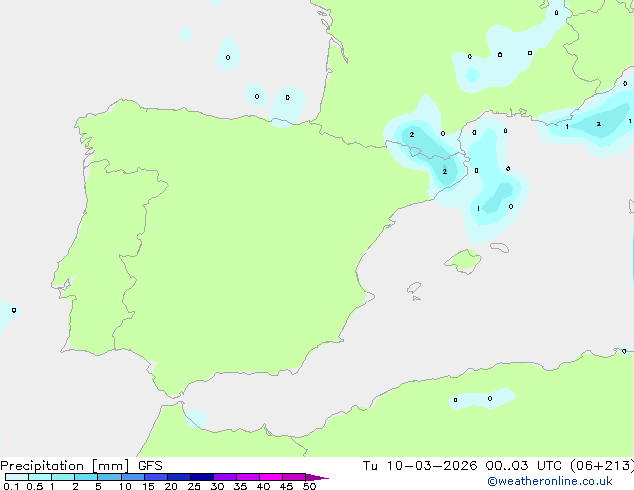The width and height of the screenshot is (634, 490).
Task: Pick the 25–30 mm dark blue swatch
Action: click(x=201, y=477)
